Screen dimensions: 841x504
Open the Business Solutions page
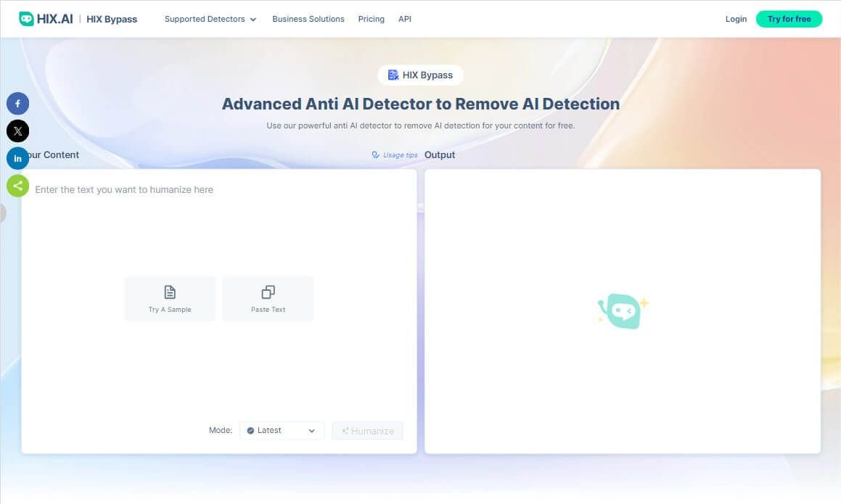(308, 19)
